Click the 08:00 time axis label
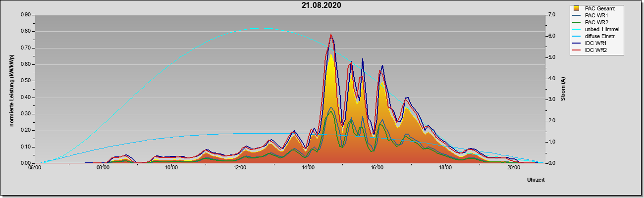Image resolution: width=644 pixels, height=198 pixels. 103,168
